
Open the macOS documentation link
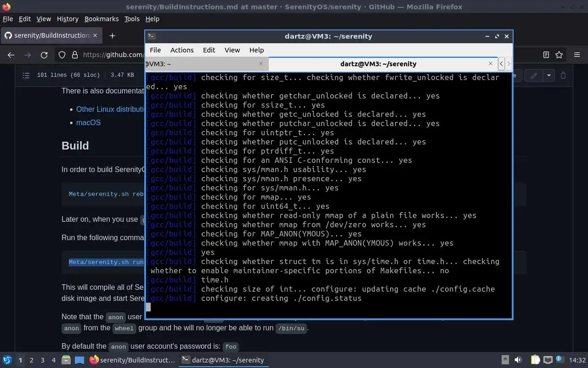pyautogui.click(x=88, y=122)
